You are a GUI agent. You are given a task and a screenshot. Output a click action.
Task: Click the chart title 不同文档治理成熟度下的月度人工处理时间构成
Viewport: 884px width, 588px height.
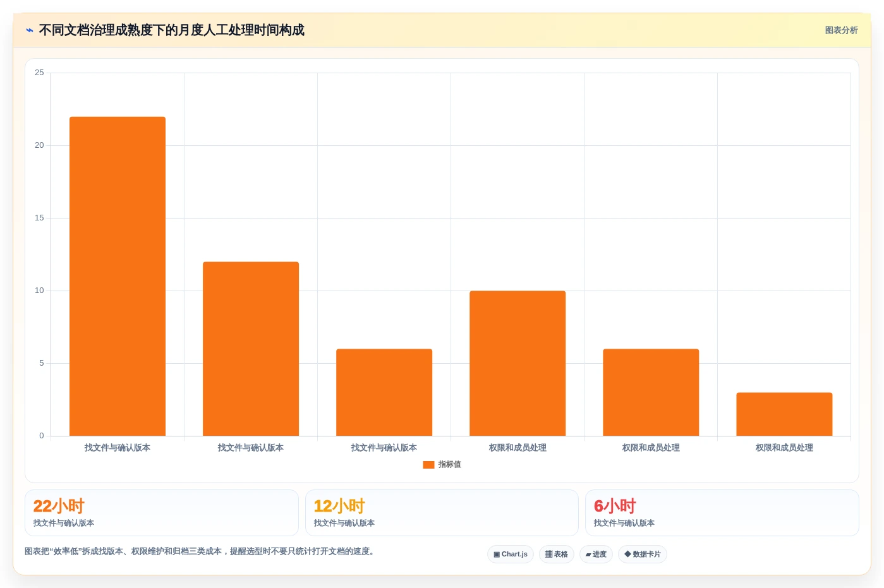click(171, 30)
